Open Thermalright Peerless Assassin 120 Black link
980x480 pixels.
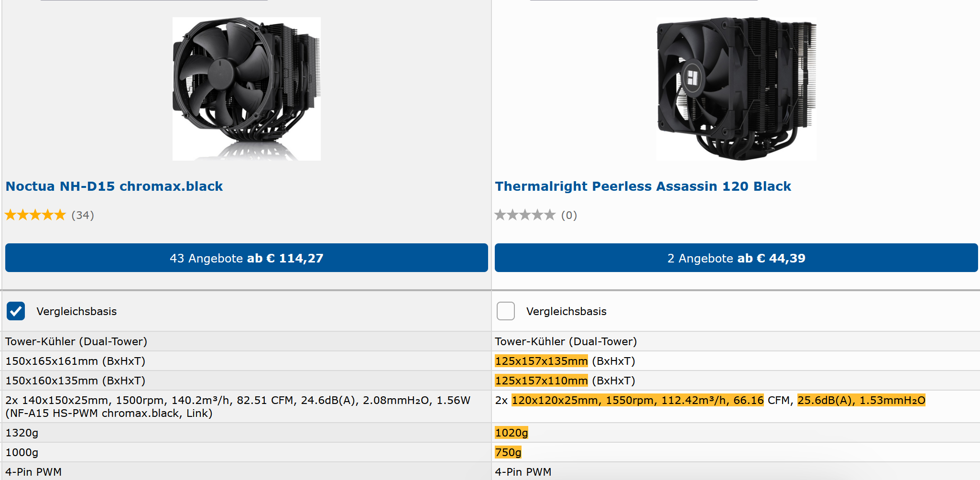click(643, 186)
